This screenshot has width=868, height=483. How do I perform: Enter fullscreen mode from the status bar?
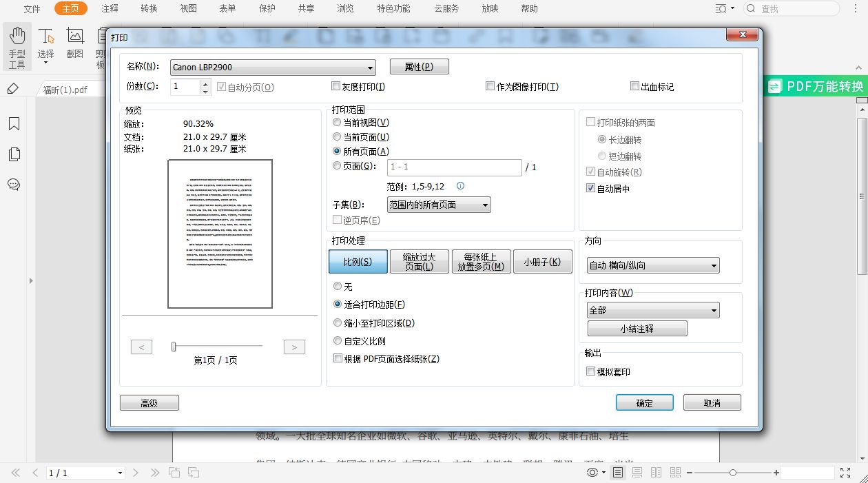(x=846, y=473)
